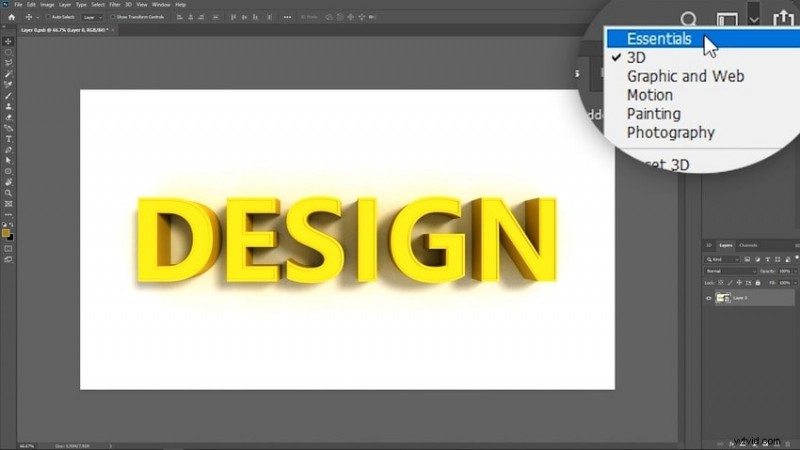Open the Layers panel menu icon

[797, 245]
